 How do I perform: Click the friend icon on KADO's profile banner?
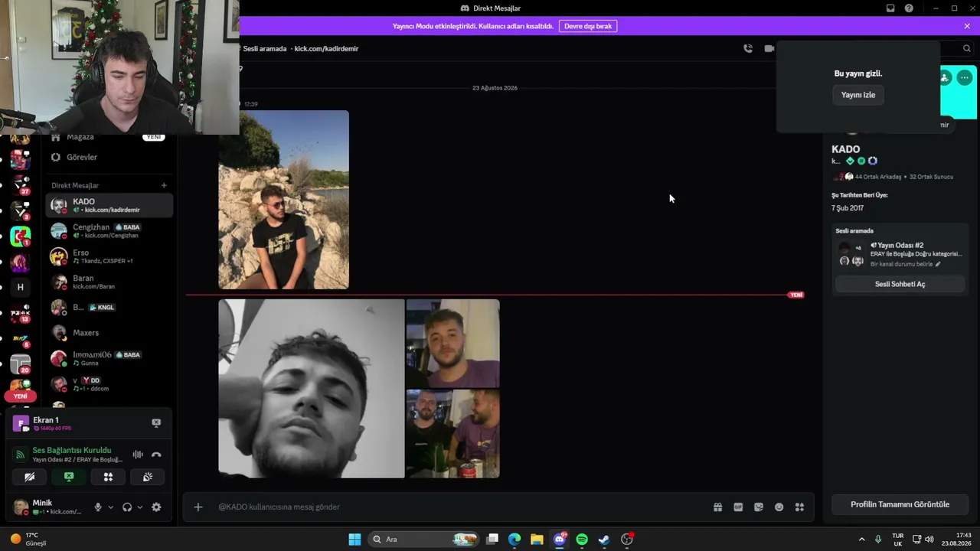pyautogui.click(x=945, y=77)
